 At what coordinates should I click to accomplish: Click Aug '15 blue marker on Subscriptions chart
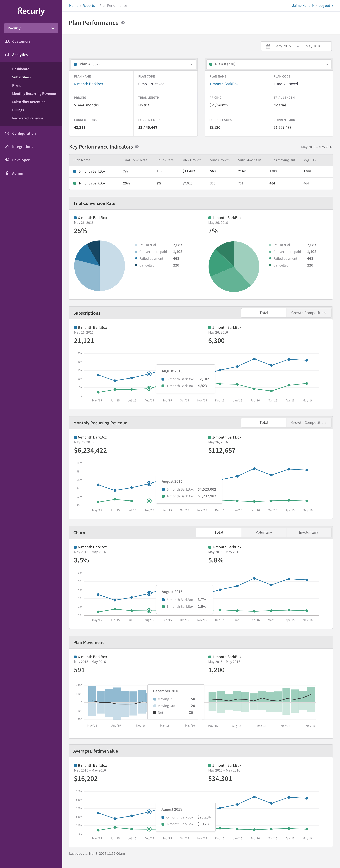(149, 374)
